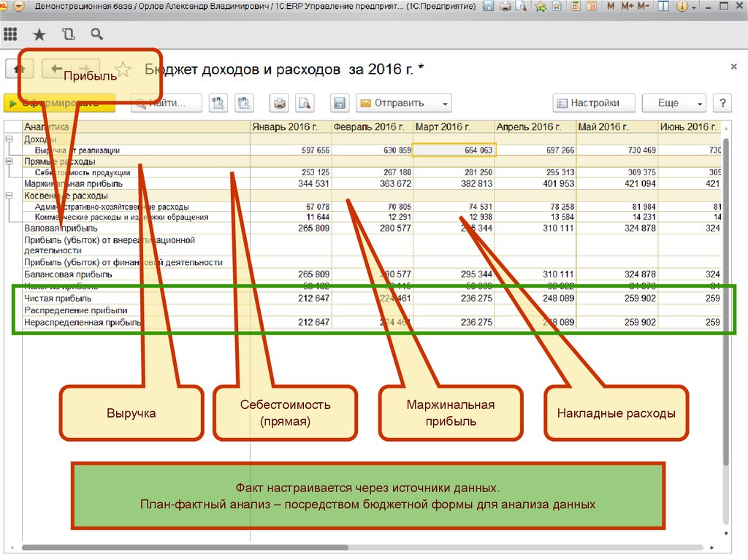Click the vertical scrollbar of the report

tap(726, 301)
